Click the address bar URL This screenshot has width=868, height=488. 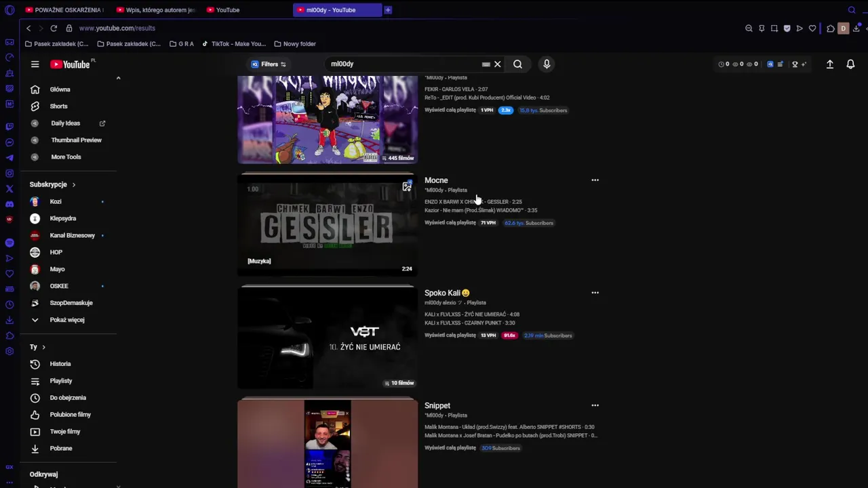[x=117, y=28]
